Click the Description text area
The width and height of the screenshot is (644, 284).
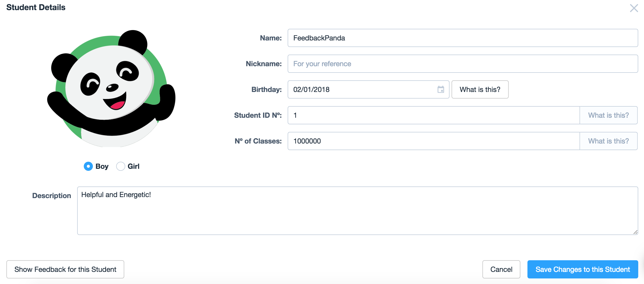(357, 211)
